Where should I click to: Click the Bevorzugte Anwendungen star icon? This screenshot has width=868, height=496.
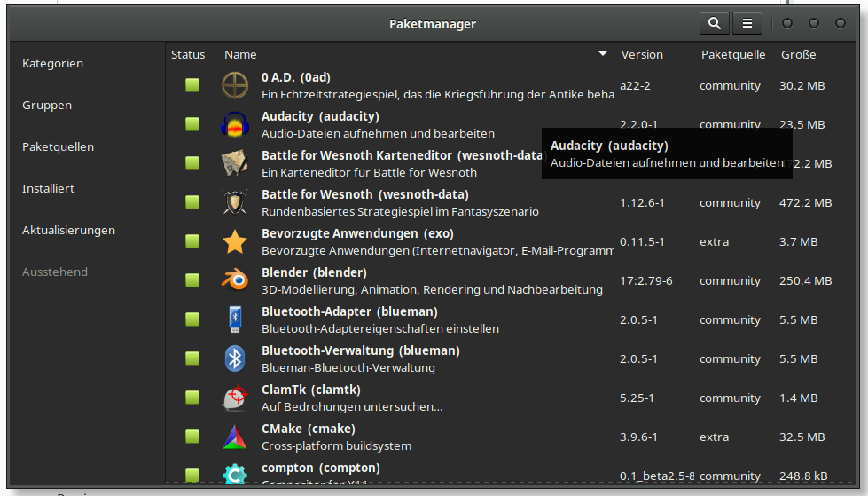coord(235,241)
